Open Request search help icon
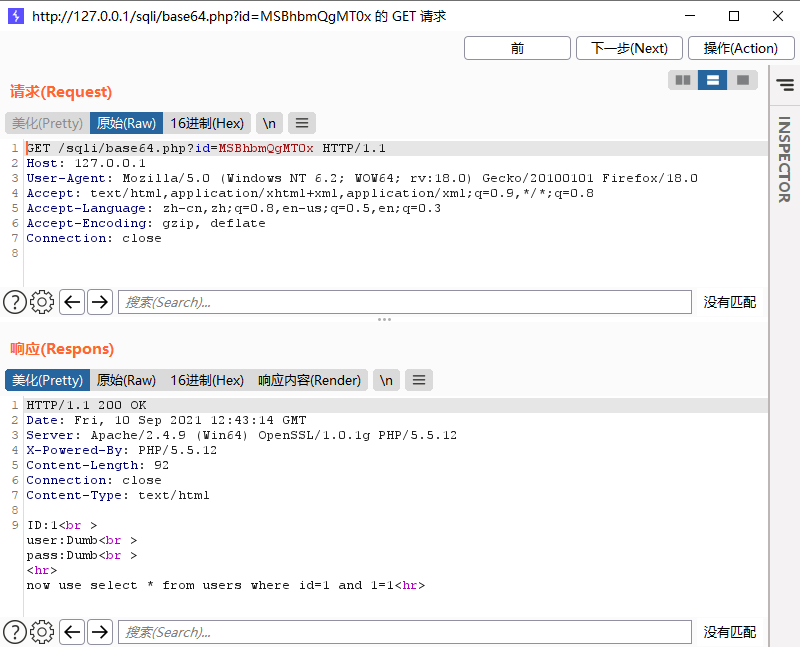Screen dimensions: 800x647 click(15, 302)
